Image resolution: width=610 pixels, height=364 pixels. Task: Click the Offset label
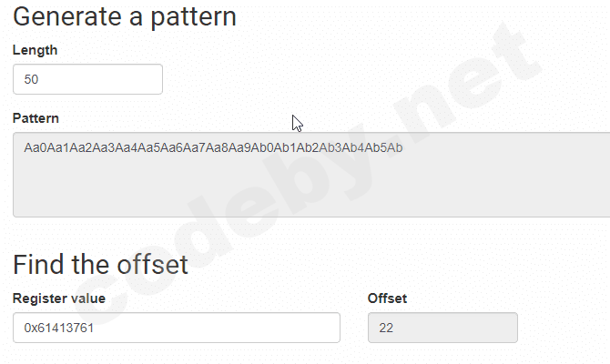(387, 298)
